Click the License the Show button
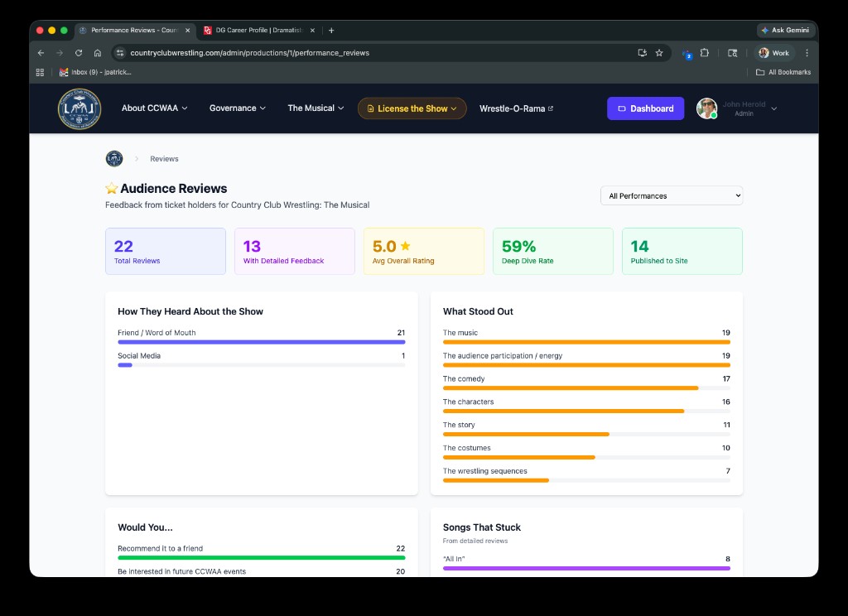 coord(412,108)
